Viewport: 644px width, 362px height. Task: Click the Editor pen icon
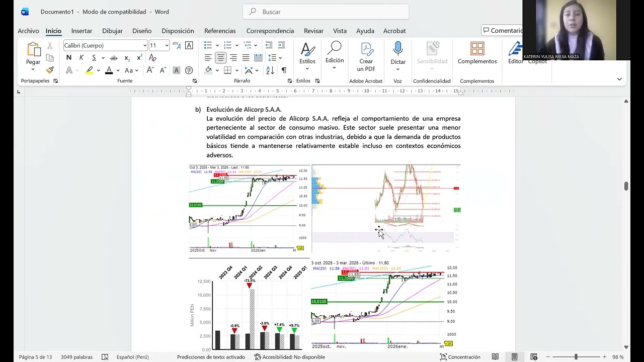click(x=515, y=49)
